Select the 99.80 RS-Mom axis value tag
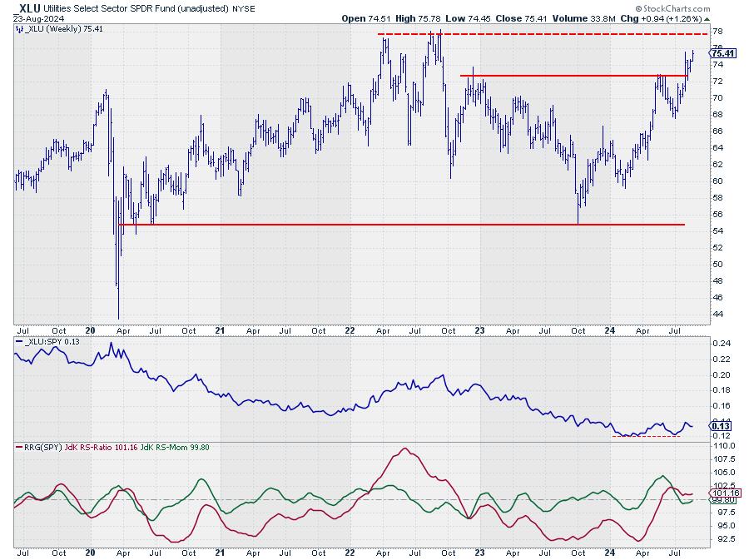The image size is (749, 560). click(723, 501)
